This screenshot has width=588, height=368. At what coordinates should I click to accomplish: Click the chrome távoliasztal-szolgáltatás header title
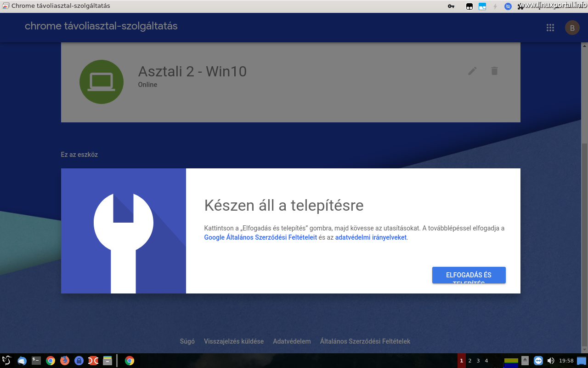[x=101, y=26]
